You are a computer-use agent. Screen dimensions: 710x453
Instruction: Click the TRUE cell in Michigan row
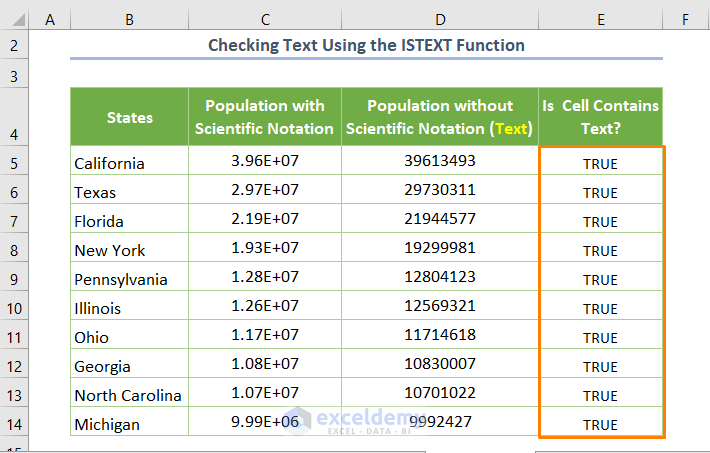[x=600, y=424]
